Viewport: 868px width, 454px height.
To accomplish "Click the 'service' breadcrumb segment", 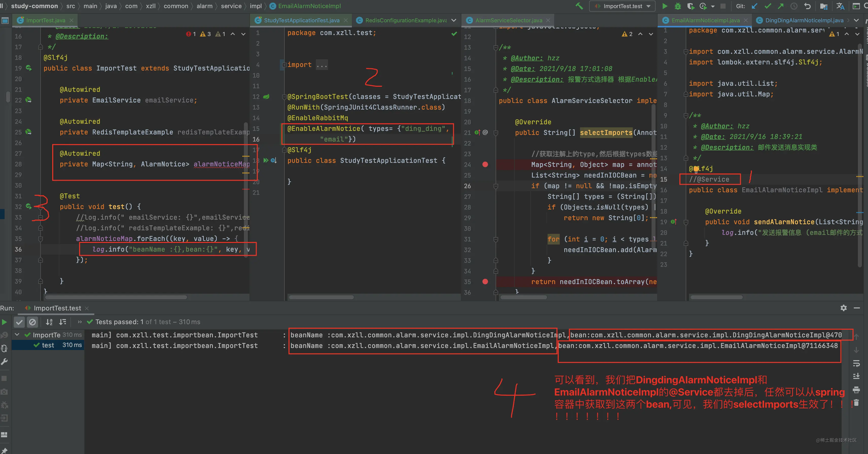I will point(231,6).
